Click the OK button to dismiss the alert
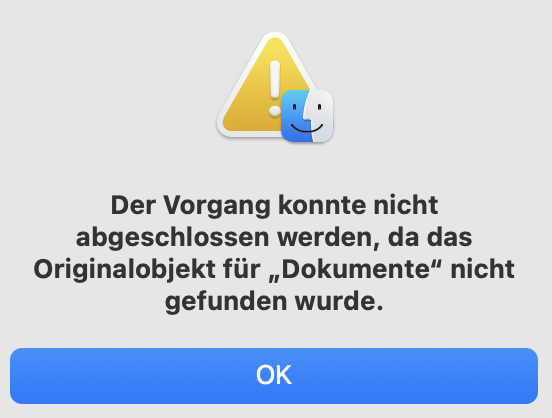Image resolution: width=552 pixels, height=418 pixels. coord(274,376)
